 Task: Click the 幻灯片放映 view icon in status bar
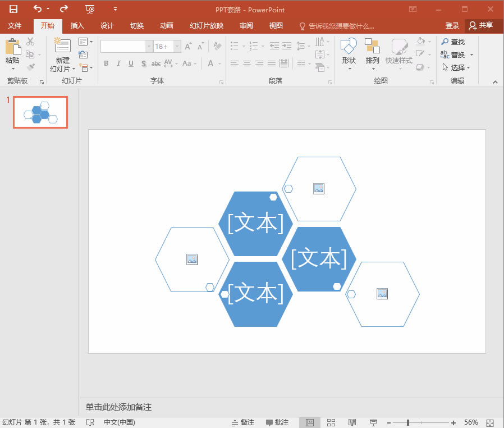(373, 422)
